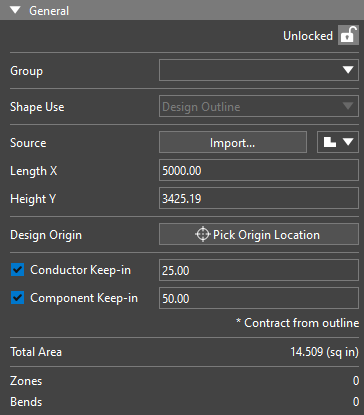The height and width of the screenshot is (415, 364).
Task: Select the Total Area value 14.509 (sq in)
Action: point(324,352)
